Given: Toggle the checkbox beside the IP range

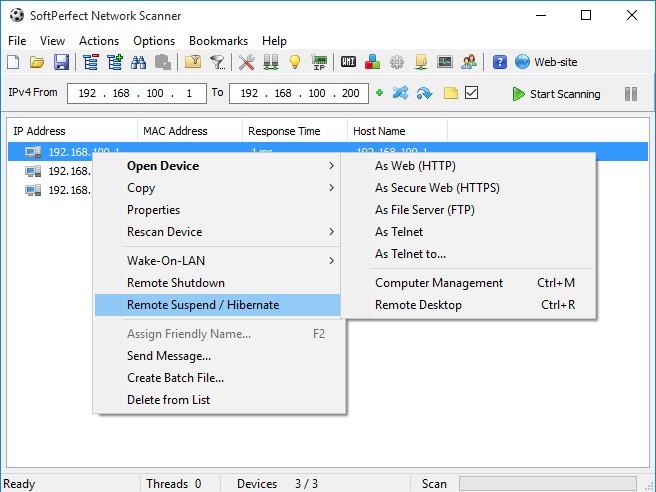Looking at the screenshot, I should 472,92.
